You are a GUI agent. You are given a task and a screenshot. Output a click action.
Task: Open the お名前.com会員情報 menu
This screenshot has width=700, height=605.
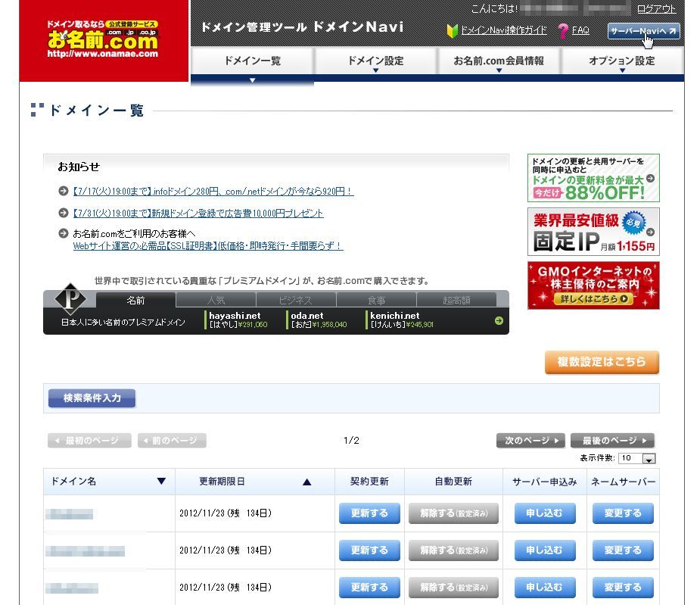click(x=499, y=61)
